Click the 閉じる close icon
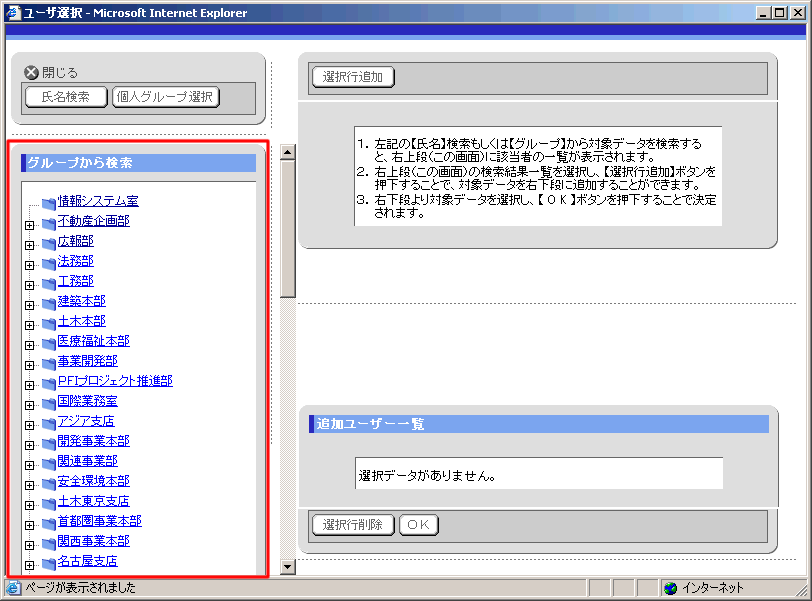Image resolution: width=812 pixels, height=601 pixels. coord(32,72)
